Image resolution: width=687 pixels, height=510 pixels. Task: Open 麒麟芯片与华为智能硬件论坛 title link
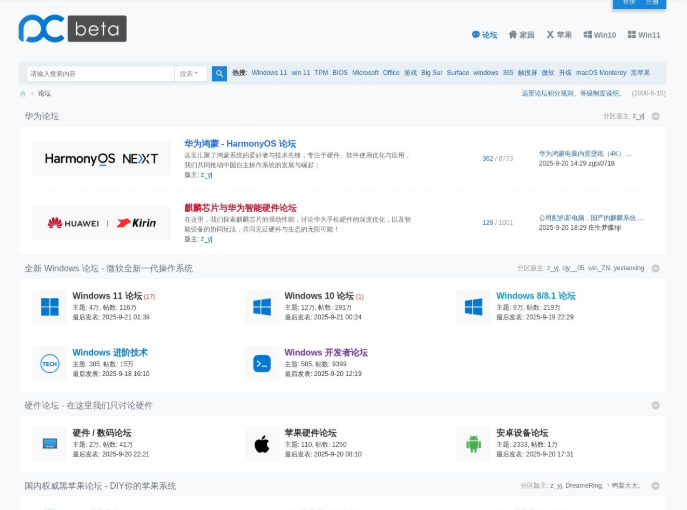point(241,208)
